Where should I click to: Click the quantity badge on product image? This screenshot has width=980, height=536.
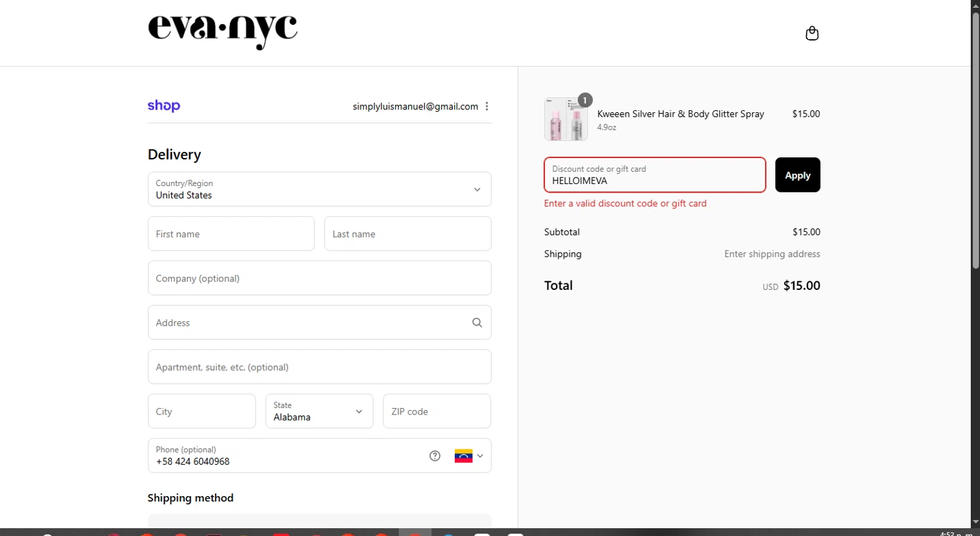(585, 100)
